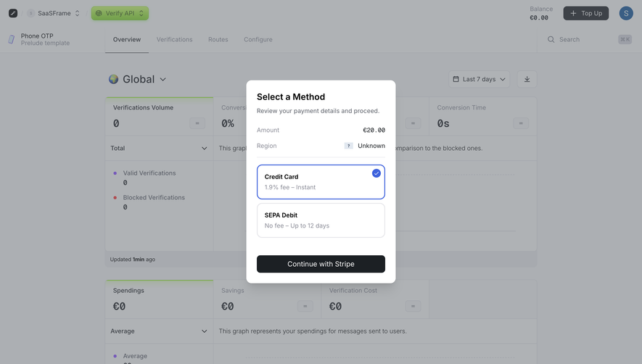
Task: Click the Verification Cost trend indicator
Action: pos(413,306)
